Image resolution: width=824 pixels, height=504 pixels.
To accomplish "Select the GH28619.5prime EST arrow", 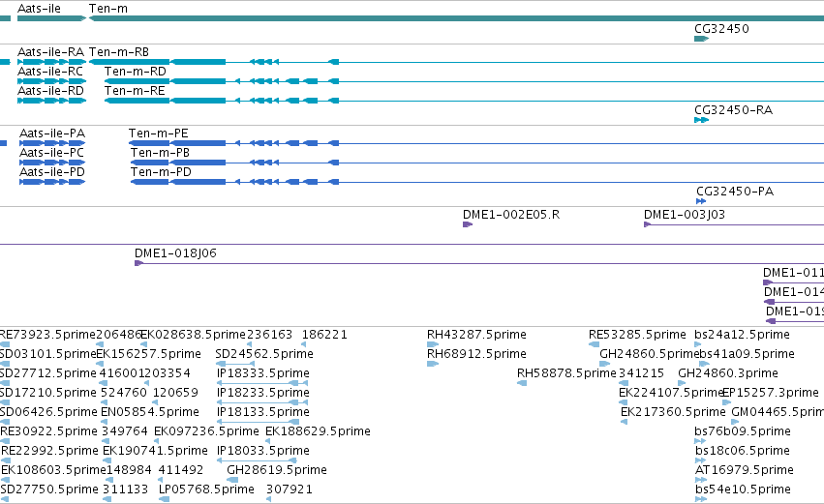I will [x=232, y=480].
